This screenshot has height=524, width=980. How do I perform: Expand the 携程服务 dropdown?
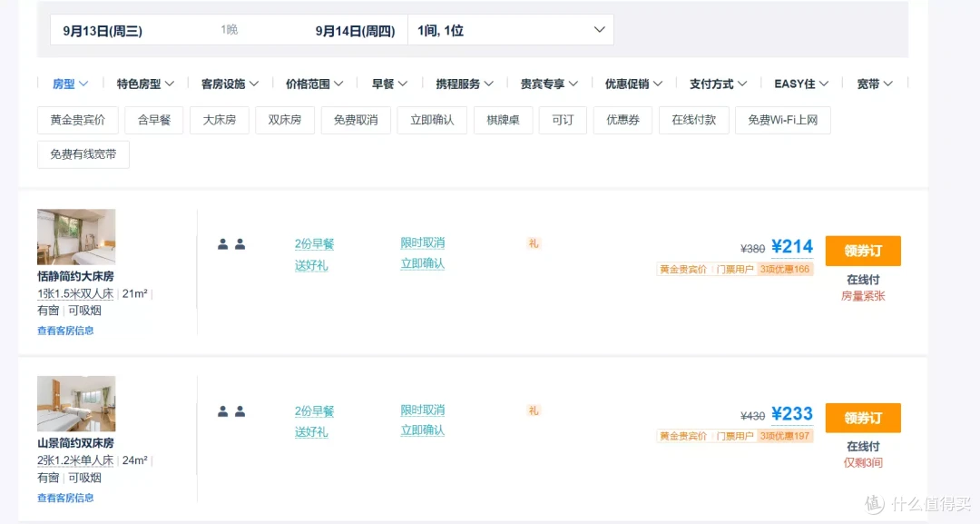465,84
